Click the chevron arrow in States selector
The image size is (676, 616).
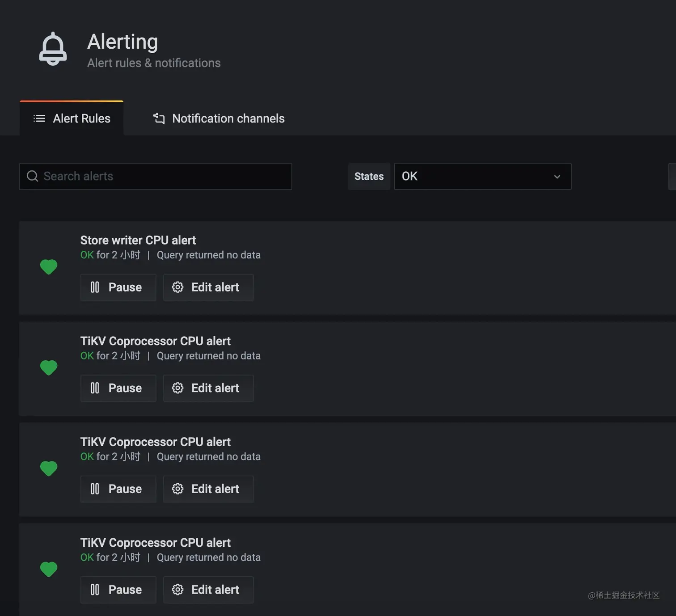tap(557, 177)
